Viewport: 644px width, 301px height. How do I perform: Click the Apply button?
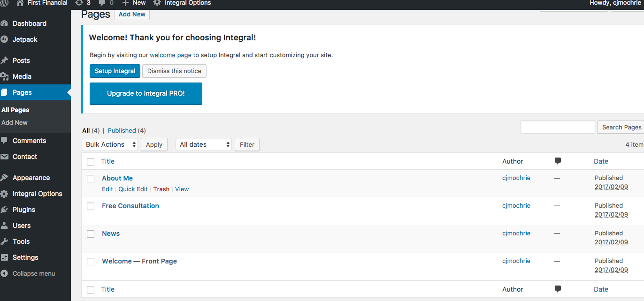[x=154, y=144]
